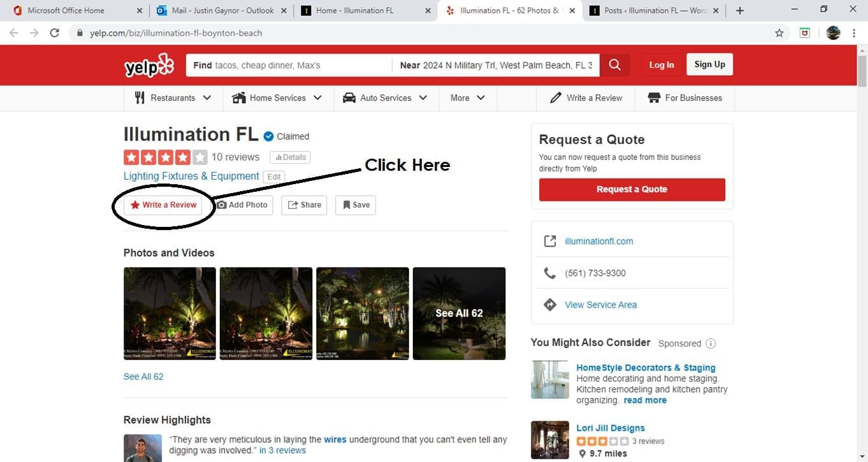The height and width of the screenshot is (462, 868).
Task: Click the directions icon beside View Service Area
Action: click(549, 305)
